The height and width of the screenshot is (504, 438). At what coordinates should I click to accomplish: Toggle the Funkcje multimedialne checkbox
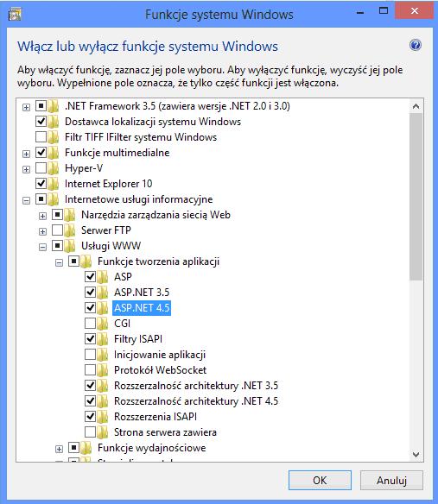[41, 152]
